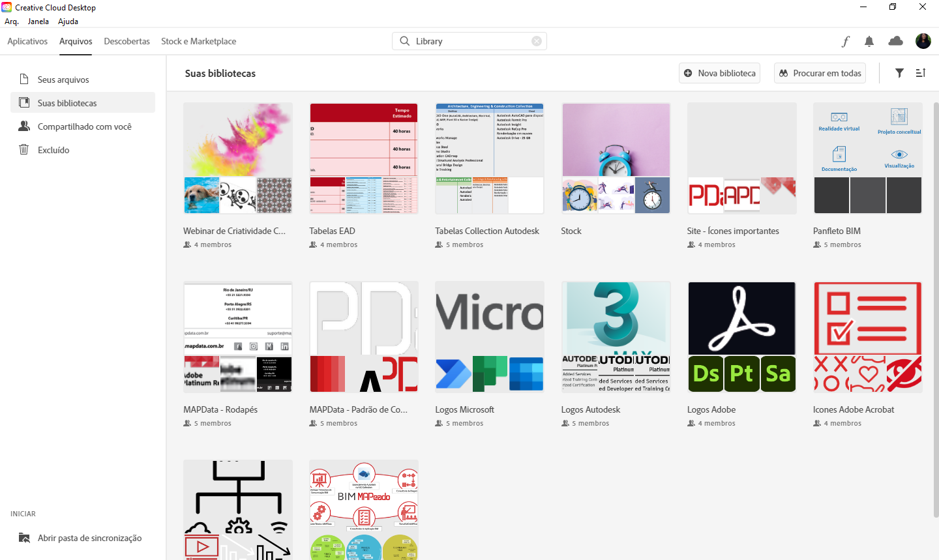Screen dimensions: 939x560
Task: Click the Library search input field
Action: coord(471,41)
